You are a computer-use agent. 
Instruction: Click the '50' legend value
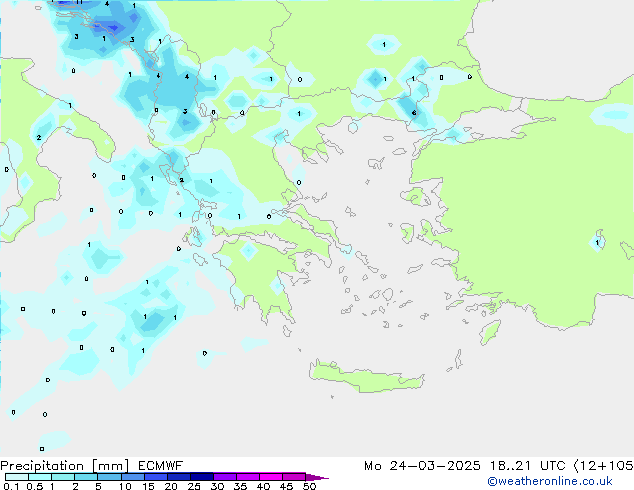(x=309, y=486)
